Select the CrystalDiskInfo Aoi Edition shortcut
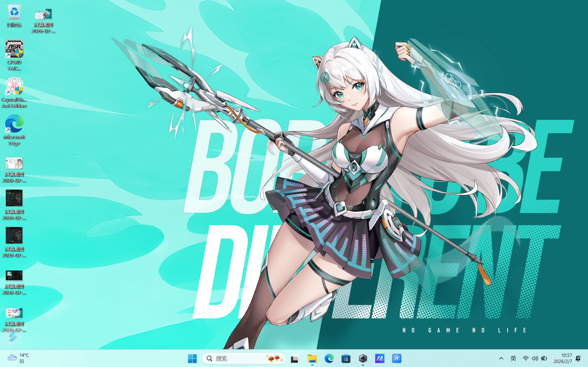The image size is (588, 367). [14, 93]
